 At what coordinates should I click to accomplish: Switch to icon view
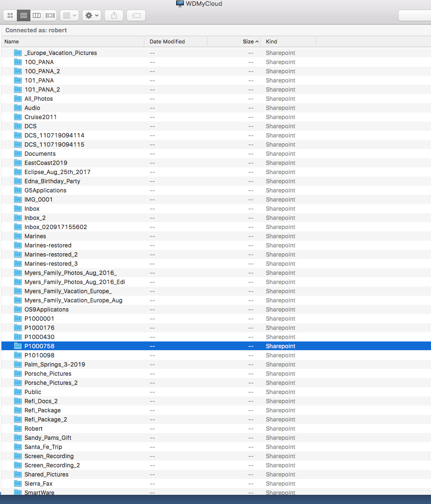point(10,15)
